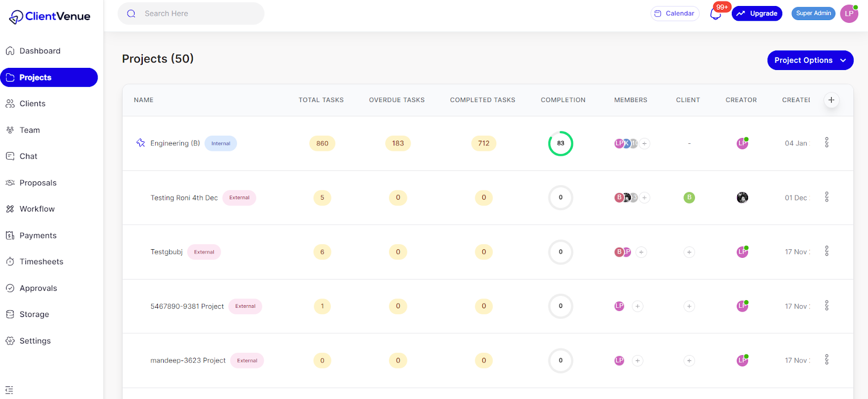Open the LP profile avatar menu
This screenshot has width=868, height=399.
849,14
